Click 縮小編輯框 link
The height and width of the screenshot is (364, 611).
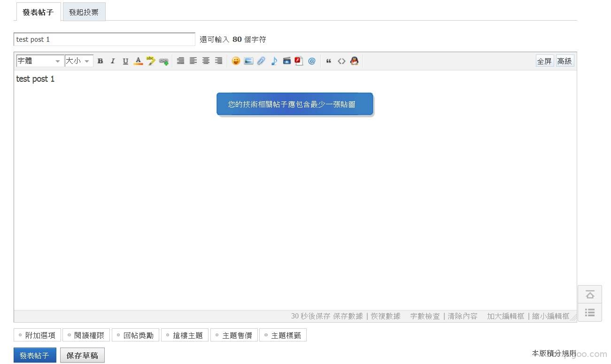tap(551, 316)
